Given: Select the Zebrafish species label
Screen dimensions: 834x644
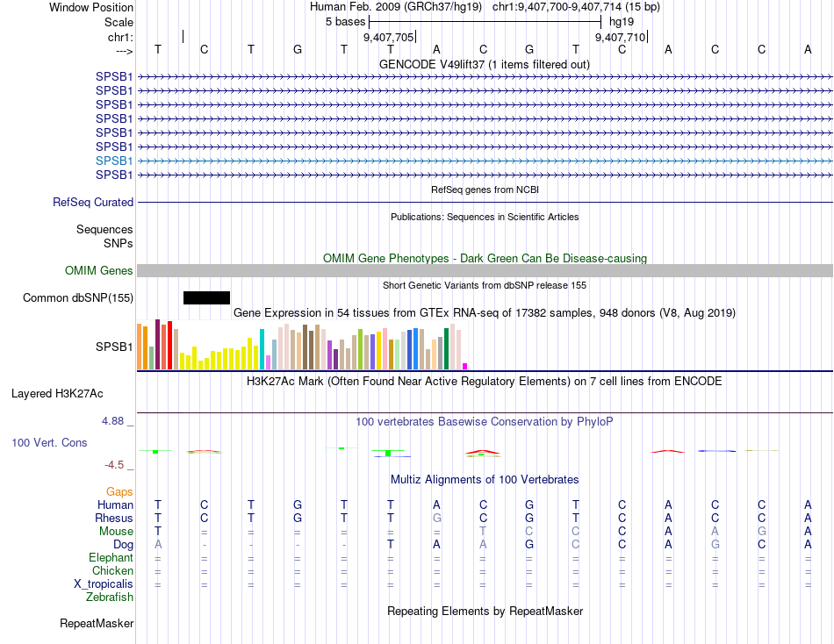Looking at the screenshot, I should click(110, 597).
